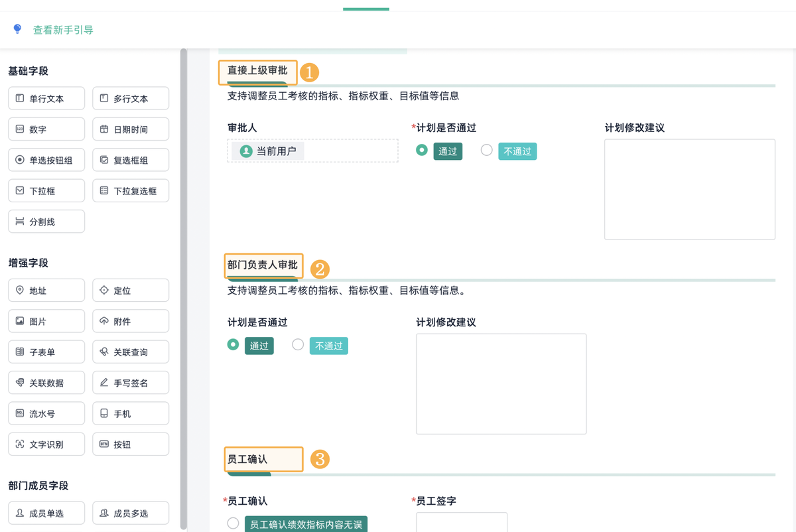Insert a 附件 upload field

pyautogui.click(x=131, y=321)
